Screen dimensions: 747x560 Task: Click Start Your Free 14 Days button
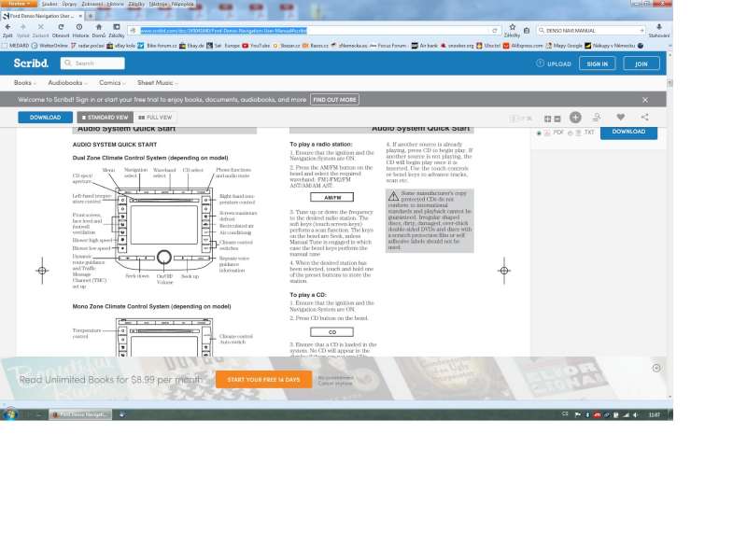[x=263, y=380]
